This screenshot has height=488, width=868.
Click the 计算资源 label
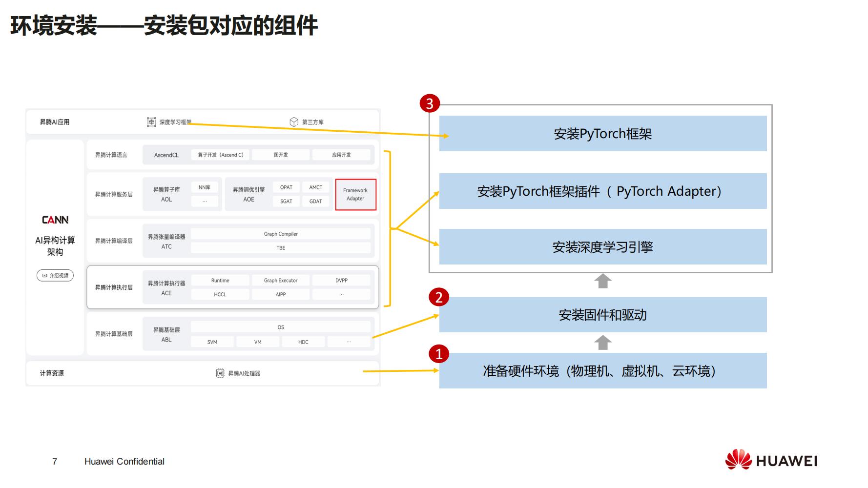click(x=52, y=373)
